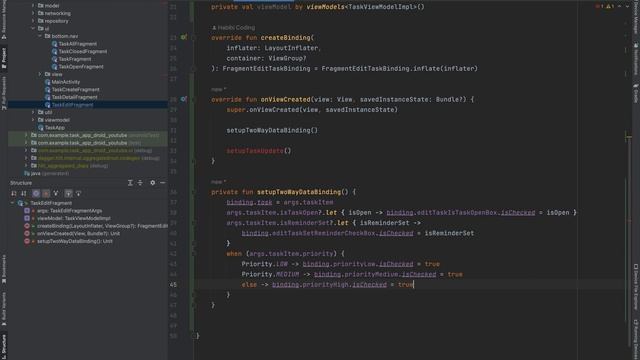Click Kotlin class icon beside TaskApp

point(40,128)
